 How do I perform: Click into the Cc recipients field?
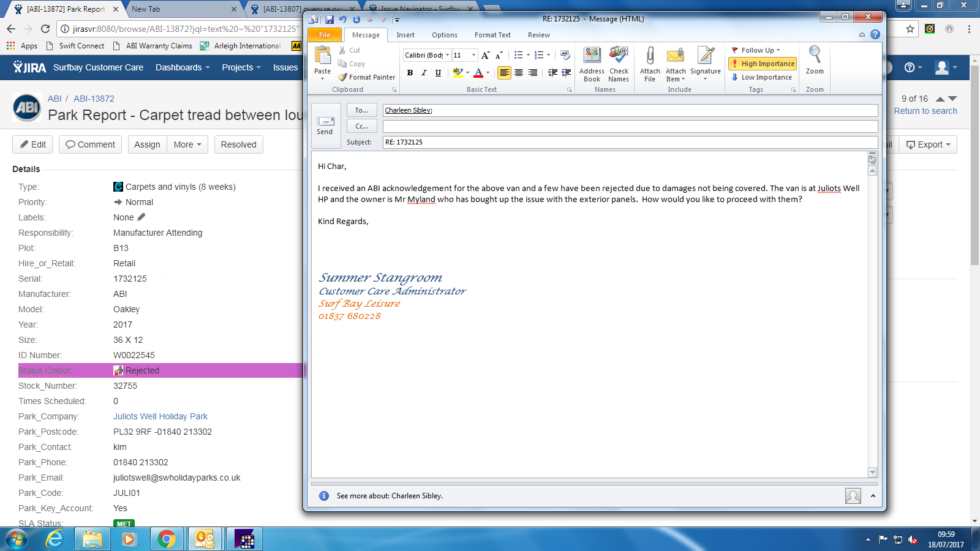pyautogui.click(x=630, y=126)
